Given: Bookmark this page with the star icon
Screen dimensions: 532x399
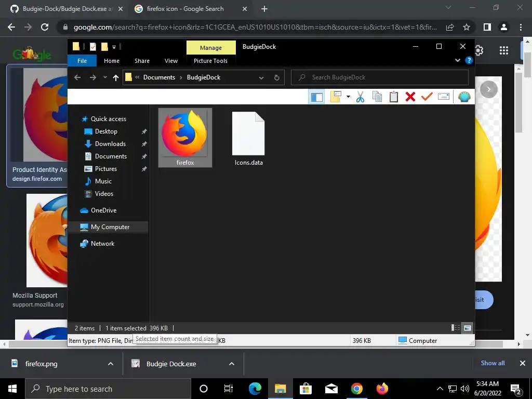Looking at the screenshot, I should click(467, 27).
